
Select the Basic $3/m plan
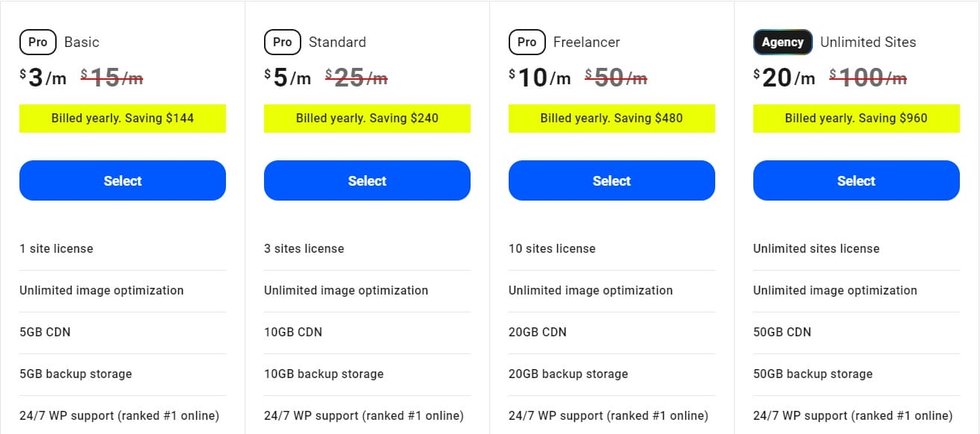coord(122,180)
